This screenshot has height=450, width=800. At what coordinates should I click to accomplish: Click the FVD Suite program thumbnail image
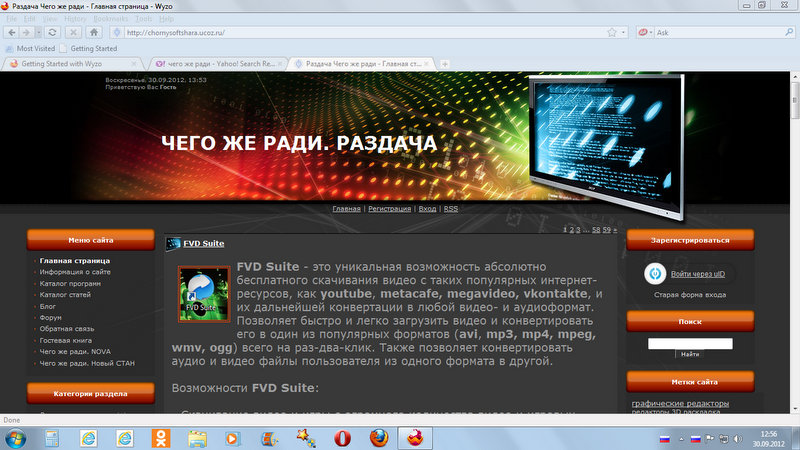[204, 294]
